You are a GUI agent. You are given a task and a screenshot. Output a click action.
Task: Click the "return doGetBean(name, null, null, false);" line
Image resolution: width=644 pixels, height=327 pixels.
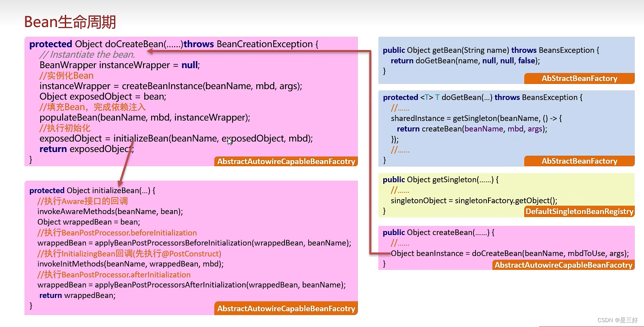click(465, 60)
